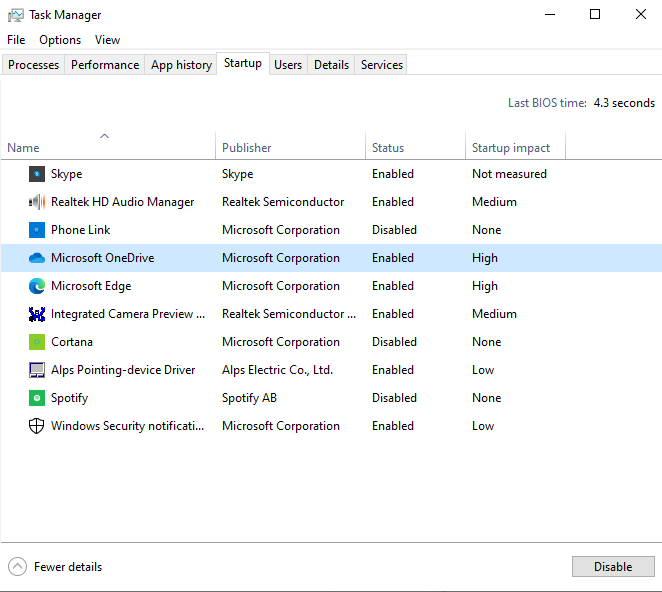Collapse view with Fewer details chevron

18,567
